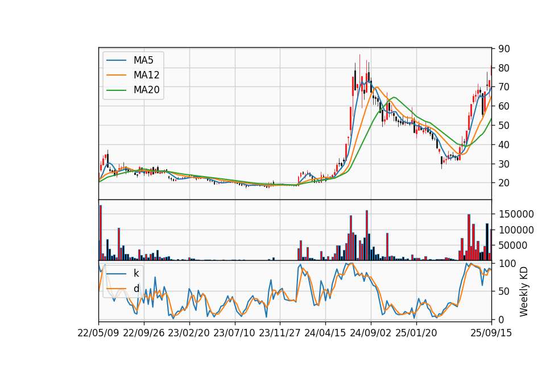Click the price axis value 70

coord(504,87)
